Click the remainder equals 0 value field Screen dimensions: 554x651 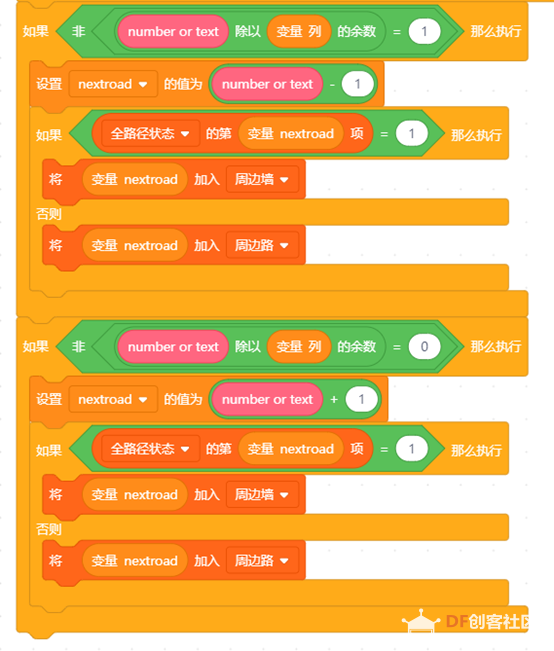pyautogui.click(x=424, y=347)
